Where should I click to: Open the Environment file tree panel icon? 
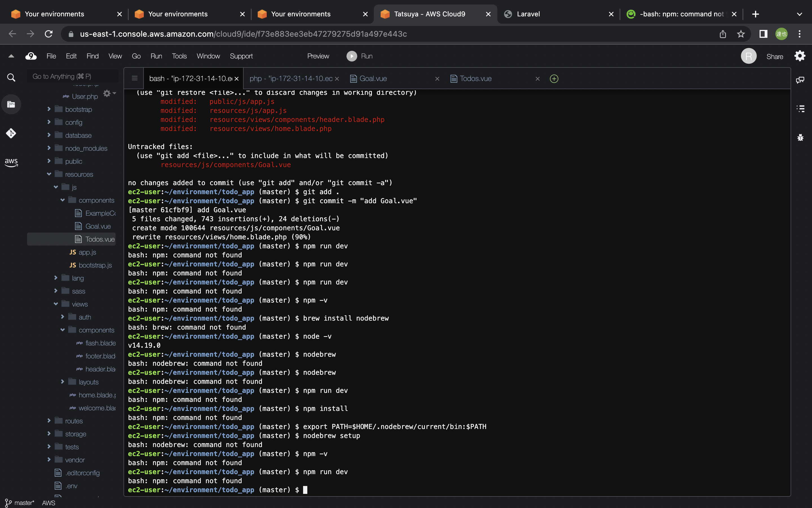click(x=11, y=104)
